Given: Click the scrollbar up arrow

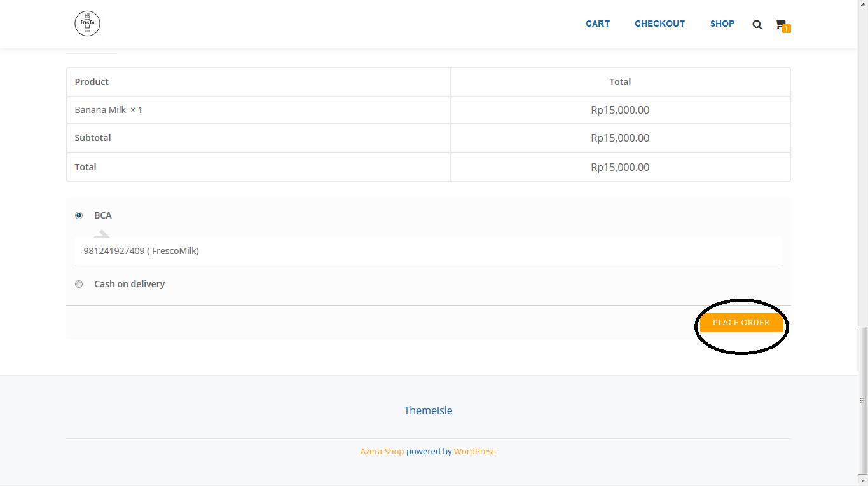Looking at the screenshot, I should coord(862,4).
